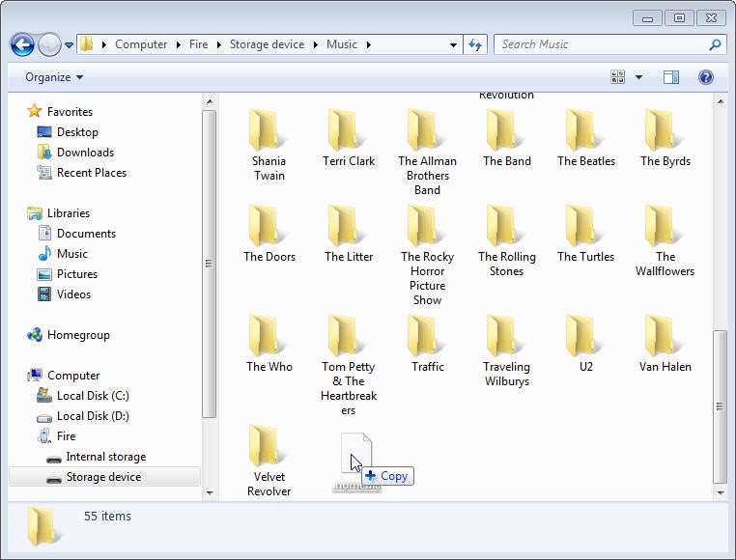Open the view options dropdown arrow

click(x=638, y=77)
